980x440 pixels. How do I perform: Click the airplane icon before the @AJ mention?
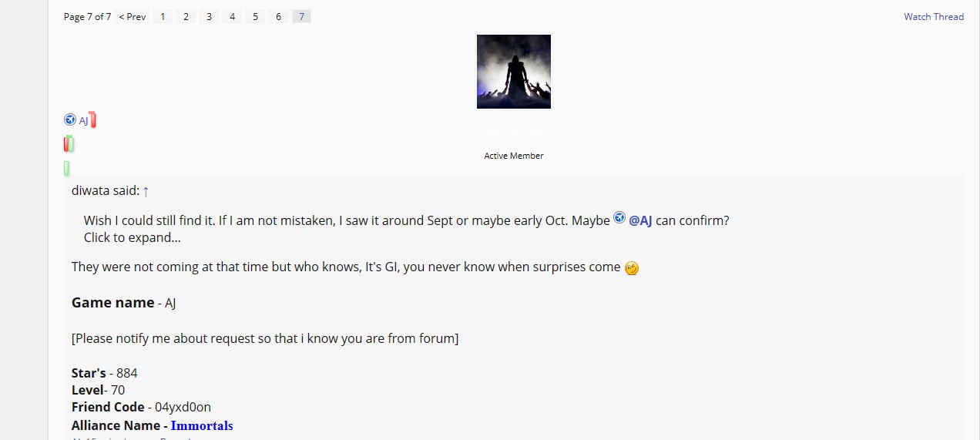point(619,219)
